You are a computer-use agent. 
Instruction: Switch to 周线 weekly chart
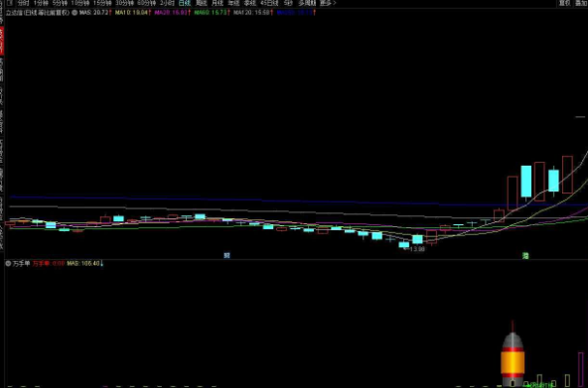(x=201, y=3)
